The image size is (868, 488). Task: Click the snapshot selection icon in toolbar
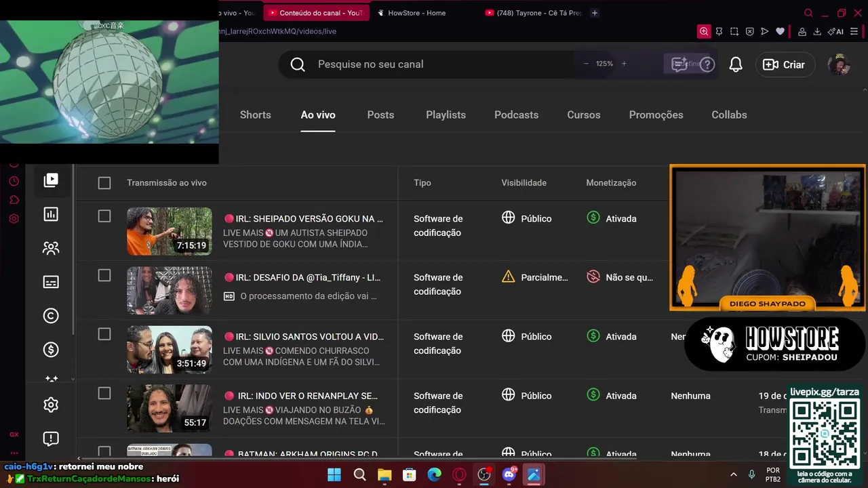734,31
